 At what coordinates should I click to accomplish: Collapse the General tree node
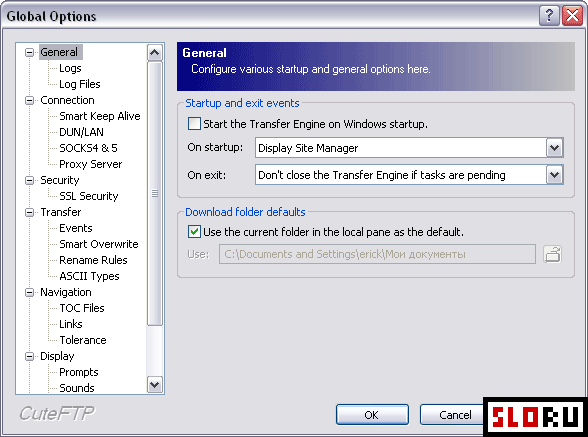[x=29, y=52]
